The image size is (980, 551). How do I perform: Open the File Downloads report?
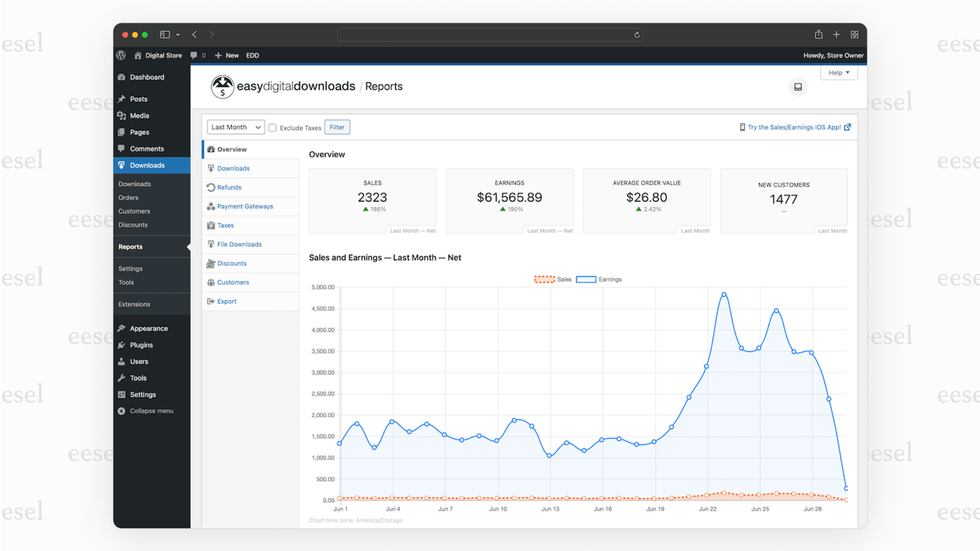tap(239, 244)
